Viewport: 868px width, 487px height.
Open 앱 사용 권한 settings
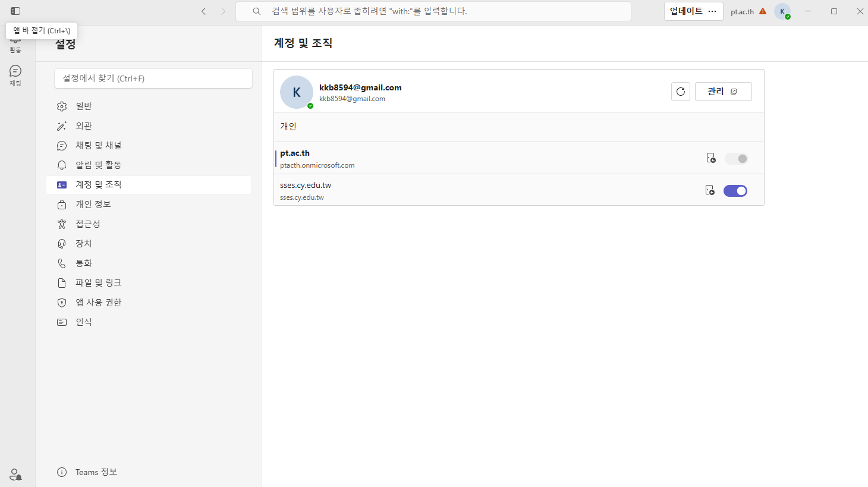[x=149, y=303]
